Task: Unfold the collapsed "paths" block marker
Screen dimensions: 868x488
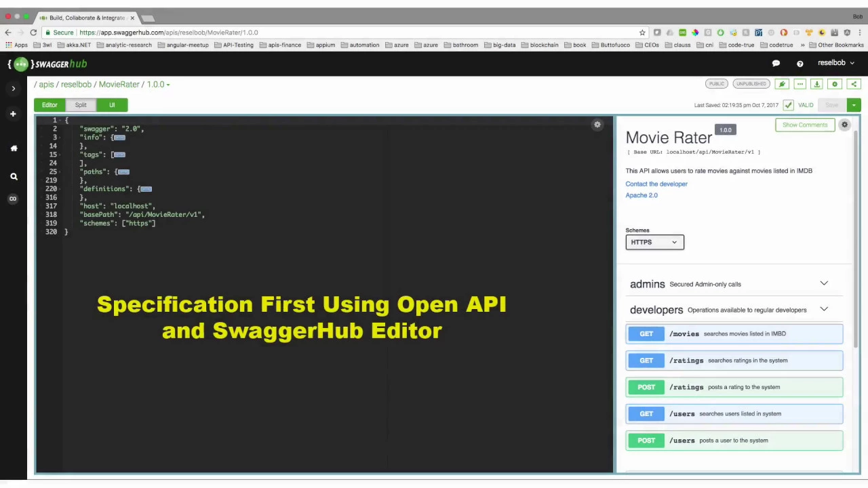Action: (x=123, y=172)
